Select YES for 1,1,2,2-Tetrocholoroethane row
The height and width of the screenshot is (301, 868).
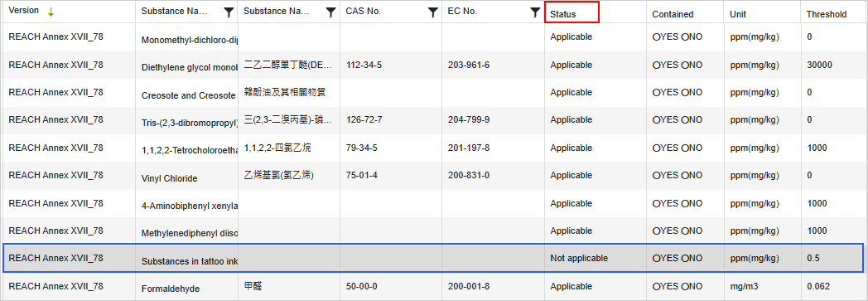[x=656, y=148]
